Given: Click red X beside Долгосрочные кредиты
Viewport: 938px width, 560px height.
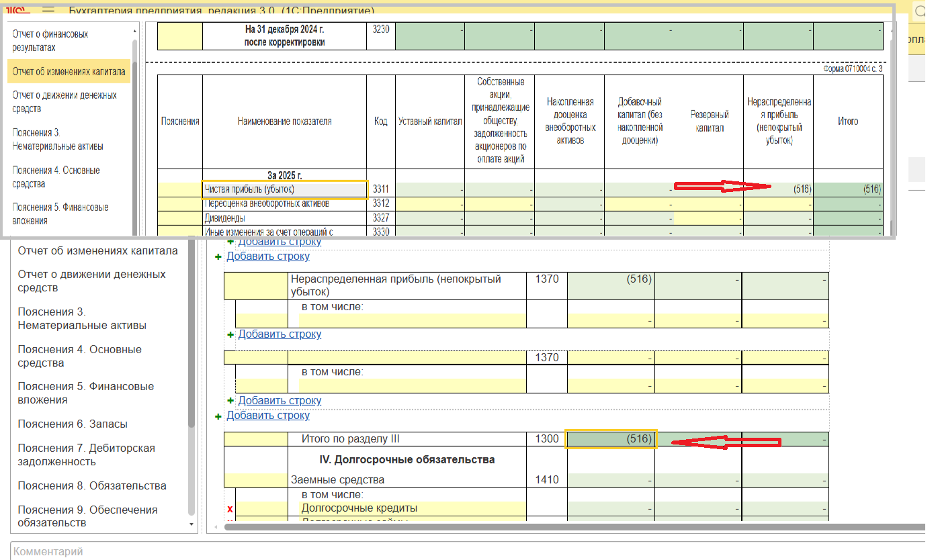Looking at the screenshot, I should (230, 509).
